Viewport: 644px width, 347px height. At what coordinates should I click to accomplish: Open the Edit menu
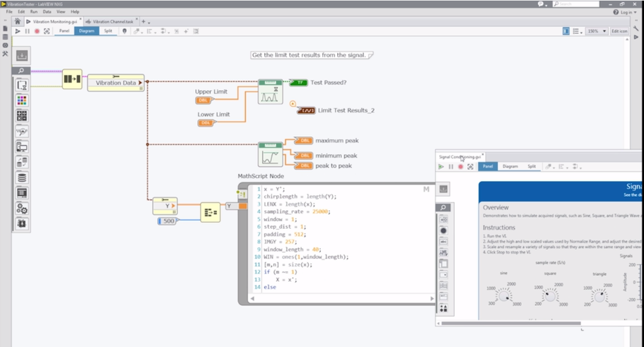(x=22, y=12)
